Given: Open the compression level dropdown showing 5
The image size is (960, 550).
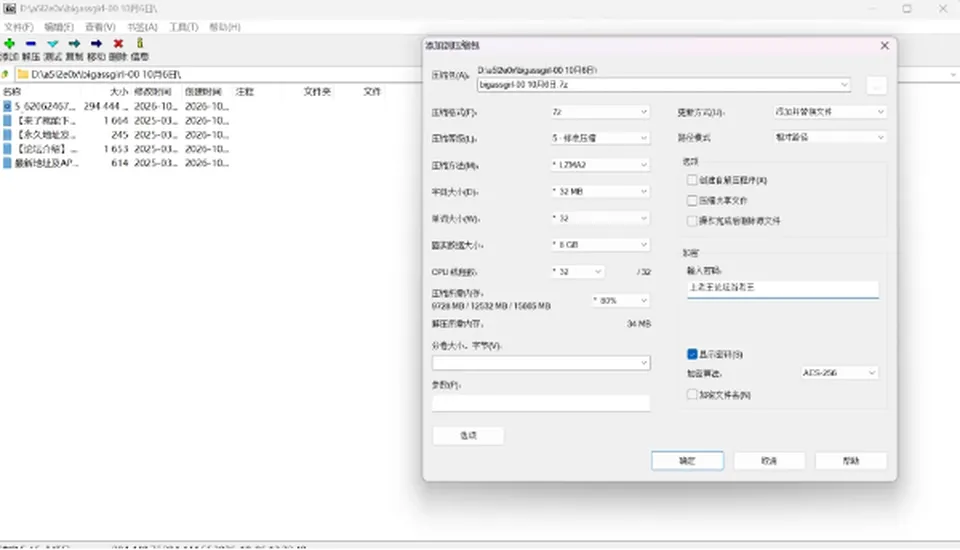Looking at the screenshot, I should tap(600, 138).
